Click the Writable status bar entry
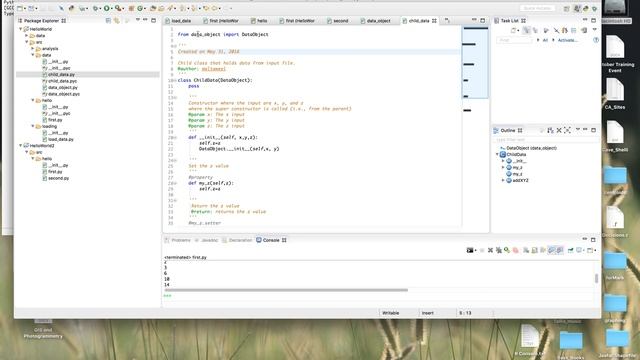 tap(391, 313)
